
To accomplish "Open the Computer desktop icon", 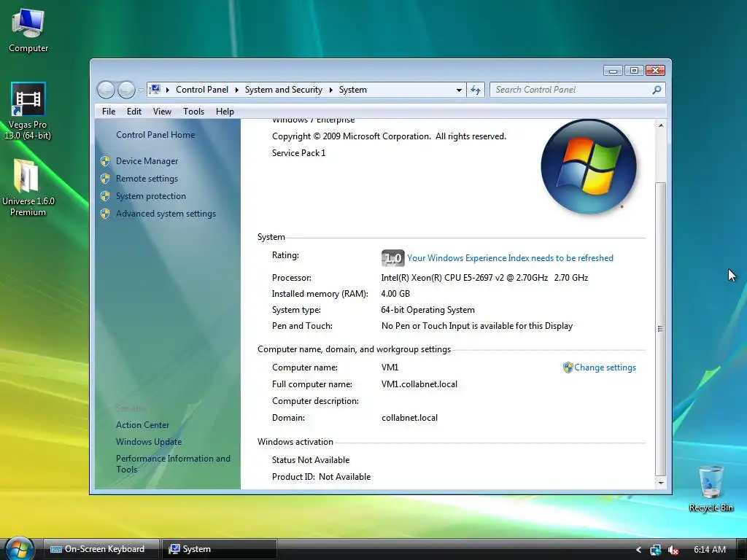I will pos(28,30).
